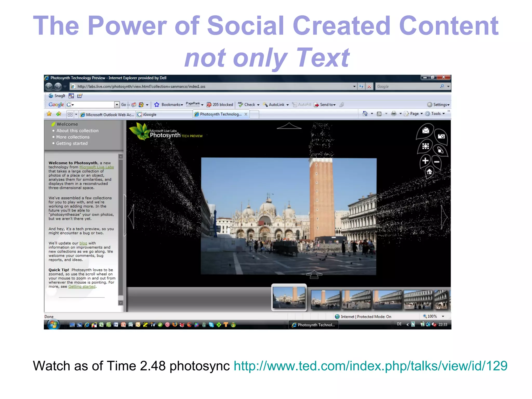The width and height of the screenshot is (532, 399).
Task: Switch to the Microsoft Outlook Web Access tab
Action: [107, 115]
